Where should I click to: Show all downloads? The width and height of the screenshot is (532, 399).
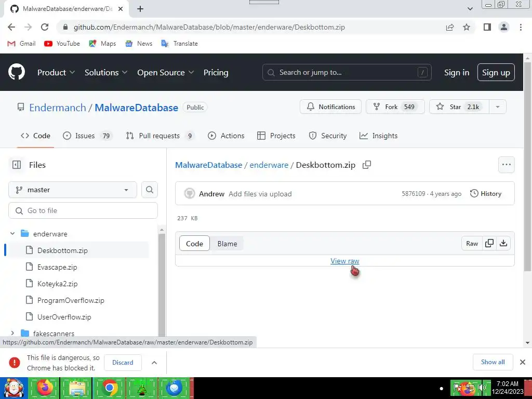coord(493,362)
